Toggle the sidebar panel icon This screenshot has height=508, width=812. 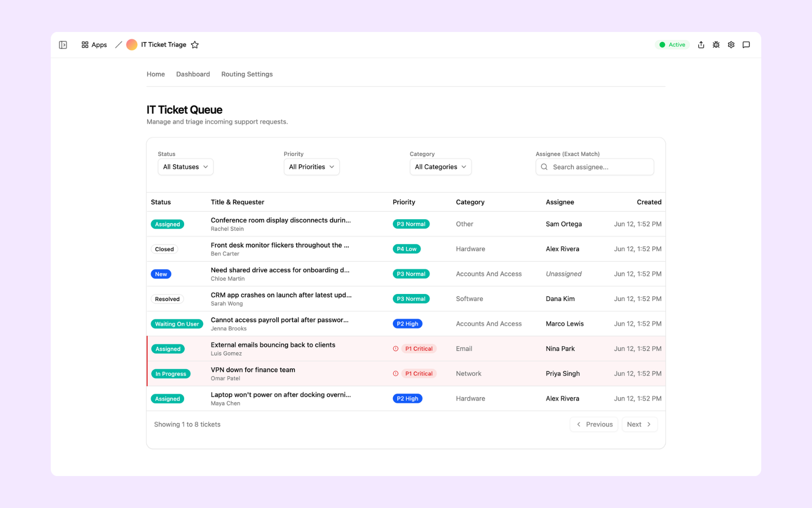tap(63, 45)
